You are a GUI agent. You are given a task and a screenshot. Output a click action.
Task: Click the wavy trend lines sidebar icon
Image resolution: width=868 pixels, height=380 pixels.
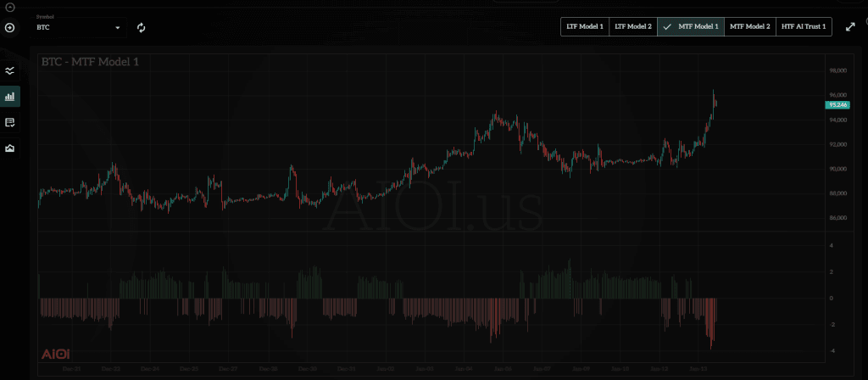coord(10,71)
